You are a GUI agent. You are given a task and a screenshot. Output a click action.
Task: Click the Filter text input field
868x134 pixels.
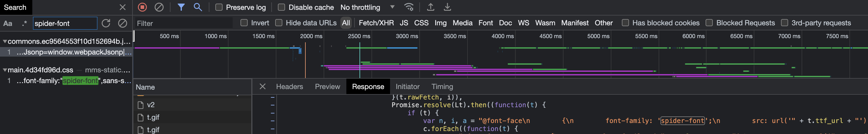pos(184,23)
